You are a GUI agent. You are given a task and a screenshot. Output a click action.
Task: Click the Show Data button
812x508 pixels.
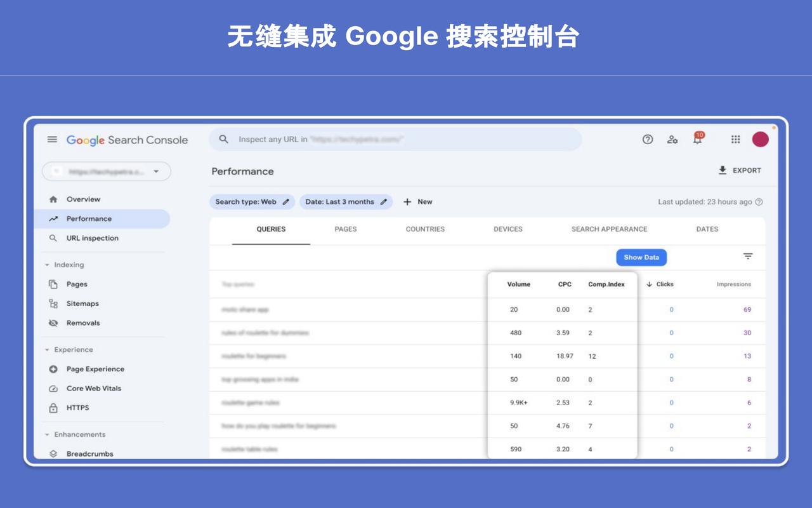click(x=641, y=257)
